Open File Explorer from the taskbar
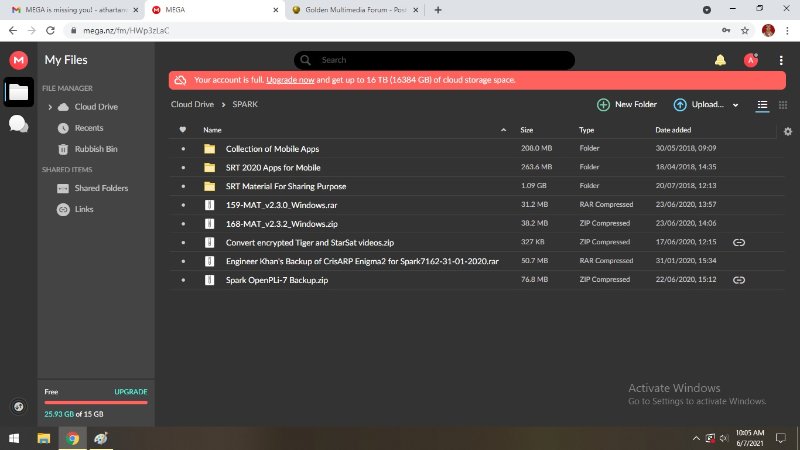 [43, 438]
